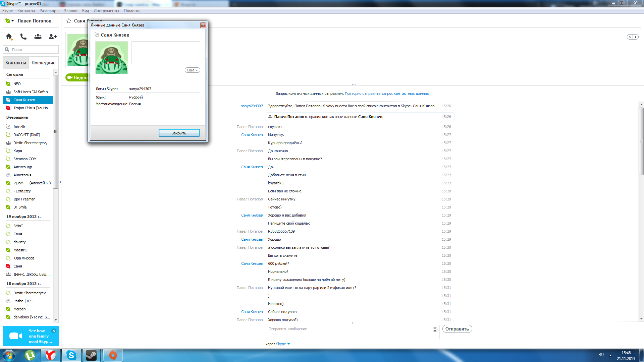Select contact MaestrO

(x=28, y=250)
